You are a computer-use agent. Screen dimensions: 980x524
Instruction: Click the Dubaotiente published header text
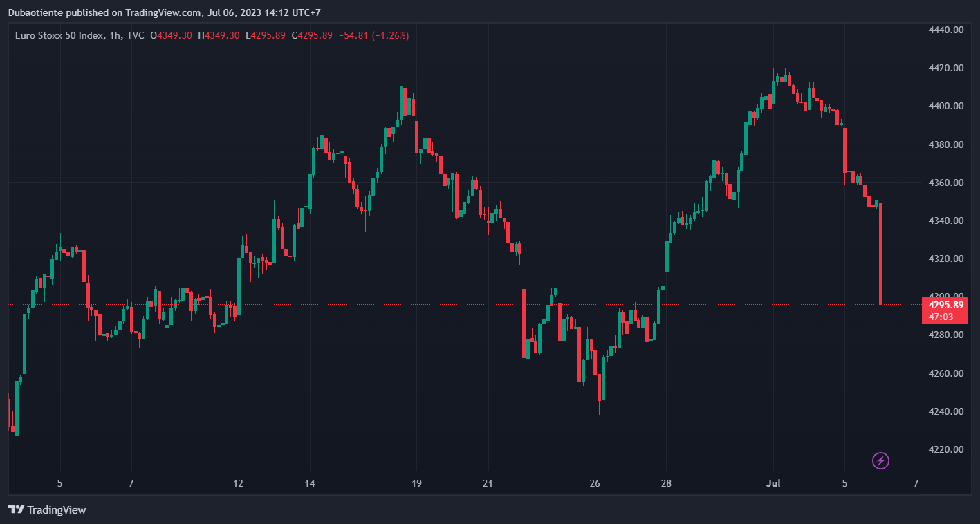coord(164,12)
